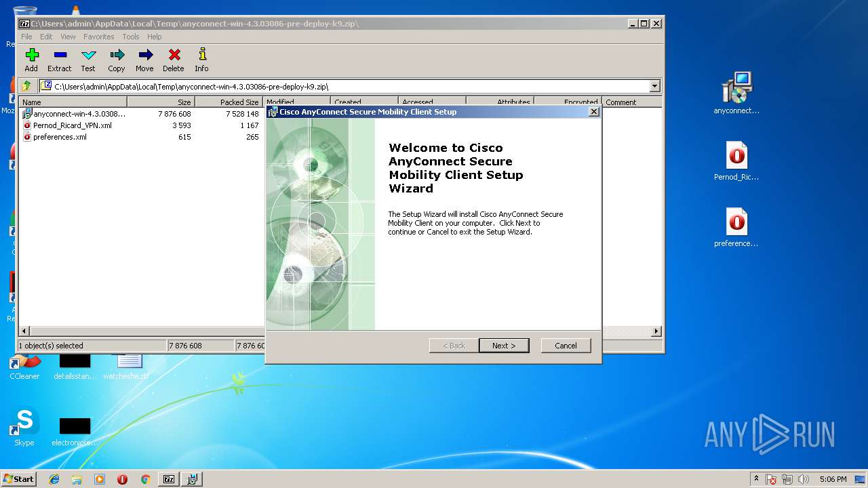Click the horizontal scrollbar left arrow in 7-Zip
This screenshot has width=868, height=488.
click(x=25, y=331)
